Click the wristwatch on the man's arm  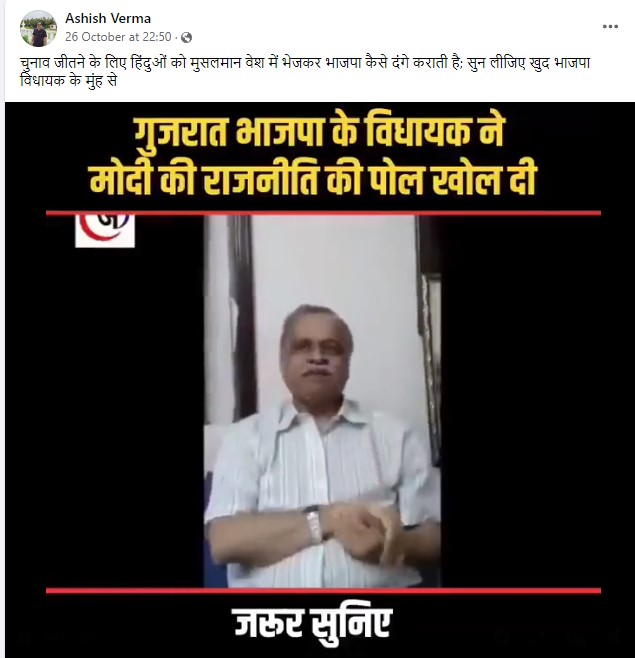314,524
